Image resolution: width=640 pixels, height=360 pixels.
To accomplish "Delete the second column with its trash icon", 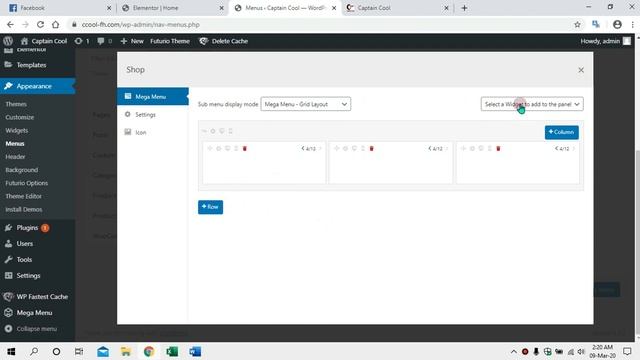I will tap(371, 149).
